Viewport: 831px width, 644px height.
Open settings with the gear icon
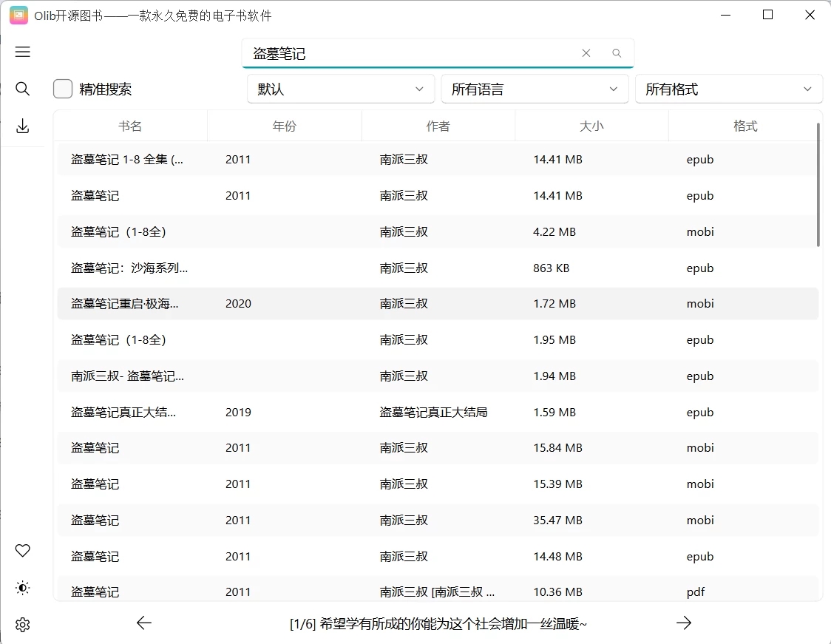(x=22, y=625)
